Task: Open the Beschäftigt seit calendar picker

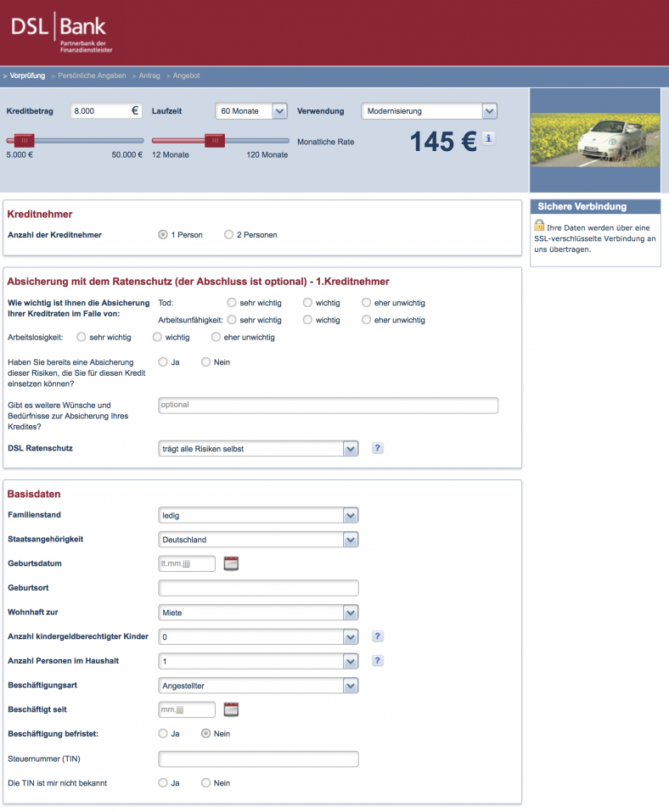Action: point(231,709)
